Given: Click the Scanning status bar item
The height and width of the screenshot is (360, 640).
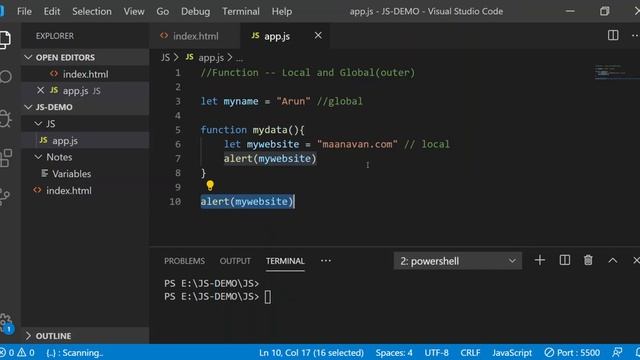Looking at the screenshot, I should point(74,353).
